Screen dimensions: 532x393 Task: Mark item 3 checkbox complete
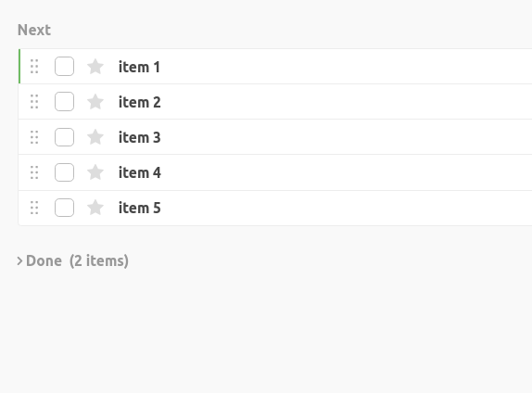(x=65, y=137)
